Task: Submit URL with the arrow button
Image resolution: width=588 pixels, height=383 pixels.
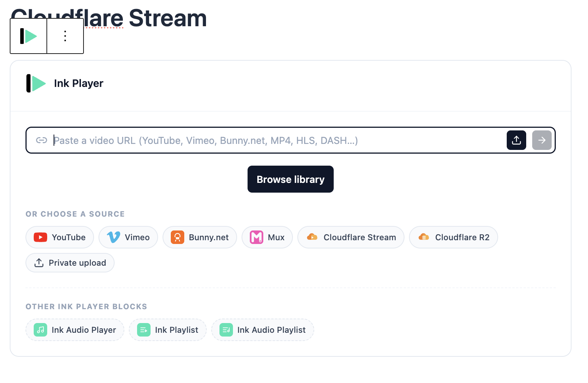Action: click(542, 140)
